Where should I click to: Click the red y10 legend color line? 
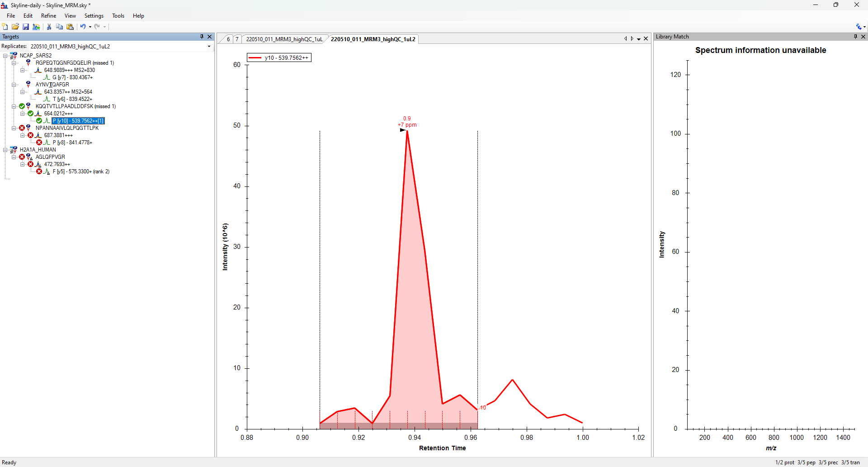(x=255, y=58)
